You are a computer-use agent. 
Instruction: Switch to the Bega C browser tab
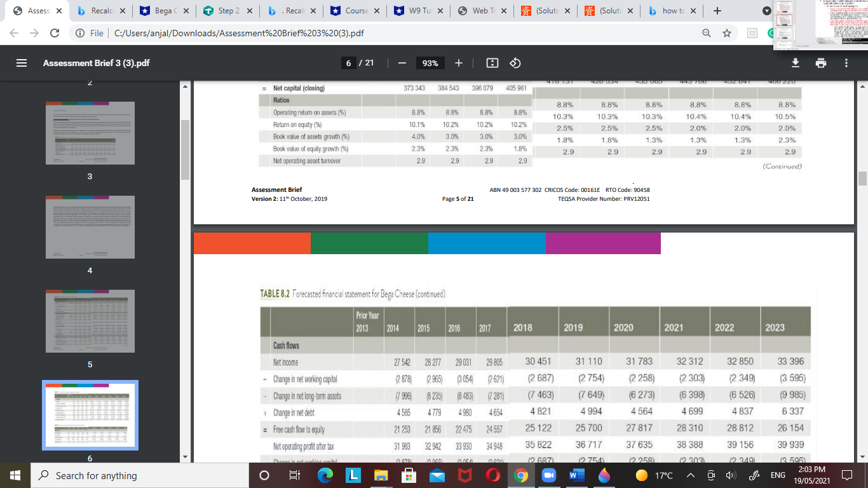pos(165,11)
